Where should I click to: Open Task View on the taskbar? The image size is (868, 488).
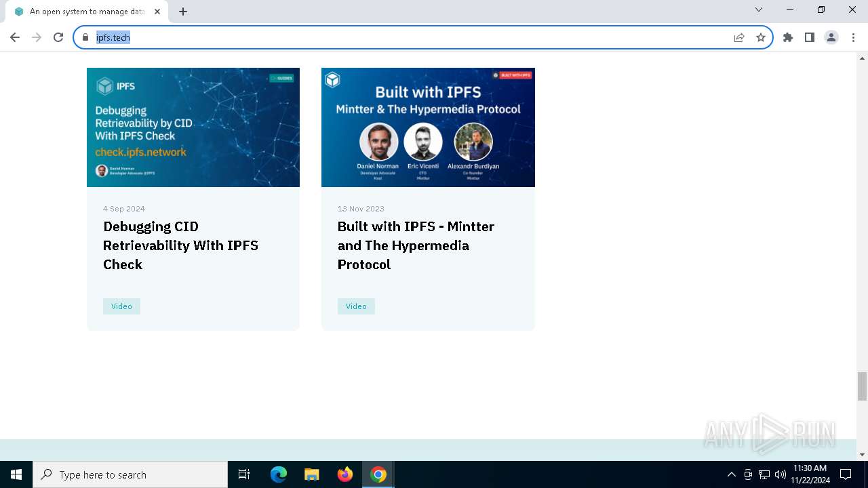point(244,474)
